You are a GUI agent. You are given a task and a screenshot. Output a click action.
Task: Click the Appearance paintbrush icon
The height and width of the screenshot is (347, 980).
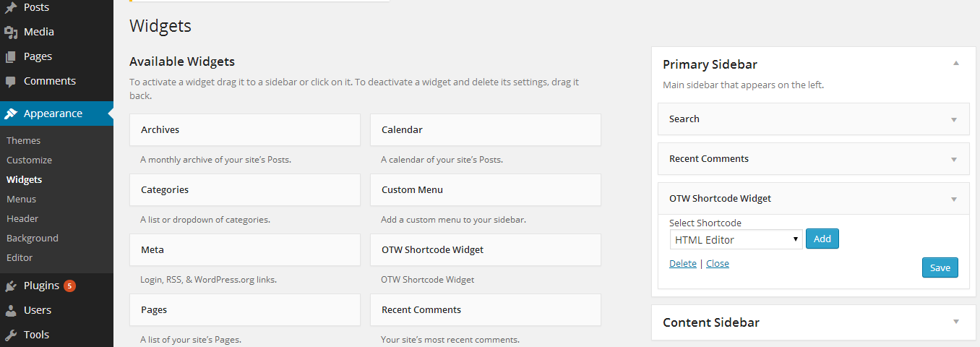pos(11,113)
